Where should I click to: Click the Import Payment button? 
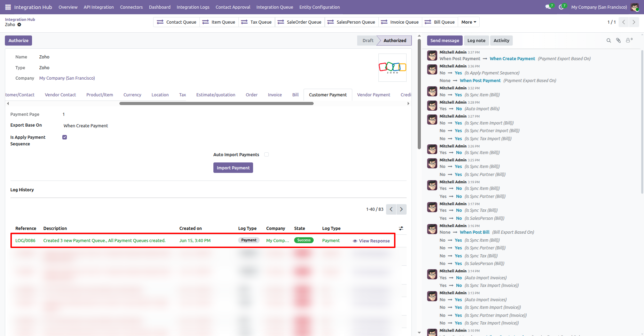233,168
